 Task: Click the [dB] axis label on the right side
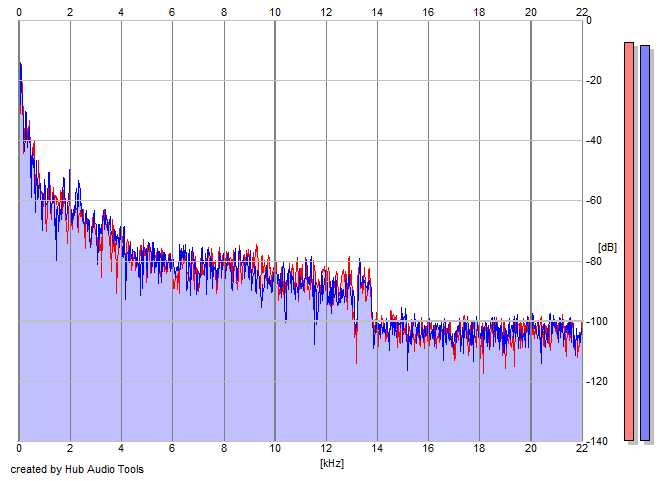[607, 247]
